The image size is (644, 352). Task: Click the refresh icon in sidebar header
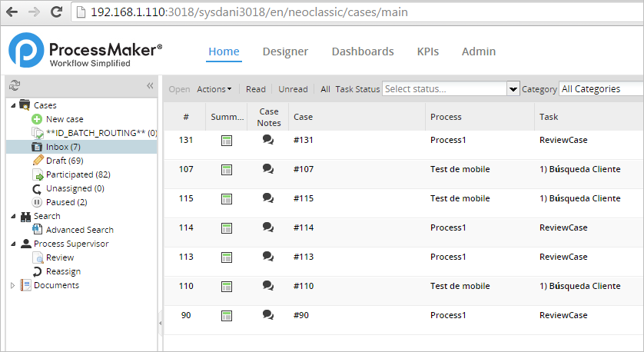(15, 85)
